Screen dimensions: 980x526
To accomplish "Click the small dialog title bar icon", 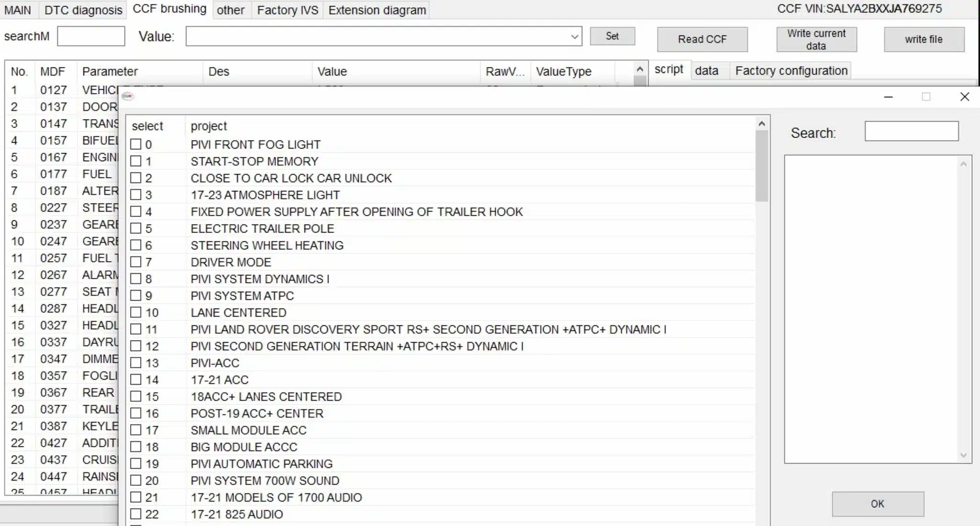I will [x=127, y=96].
